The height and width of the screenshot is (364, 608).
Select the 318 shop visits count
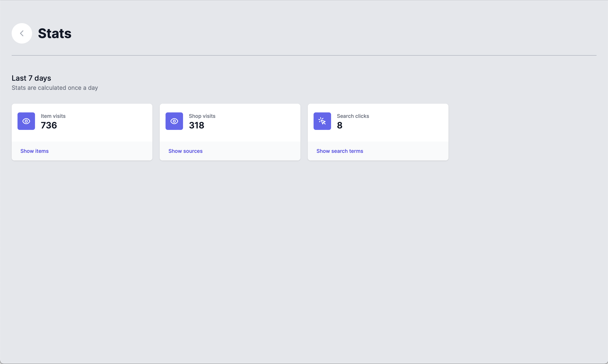click(x=196, y=125)
